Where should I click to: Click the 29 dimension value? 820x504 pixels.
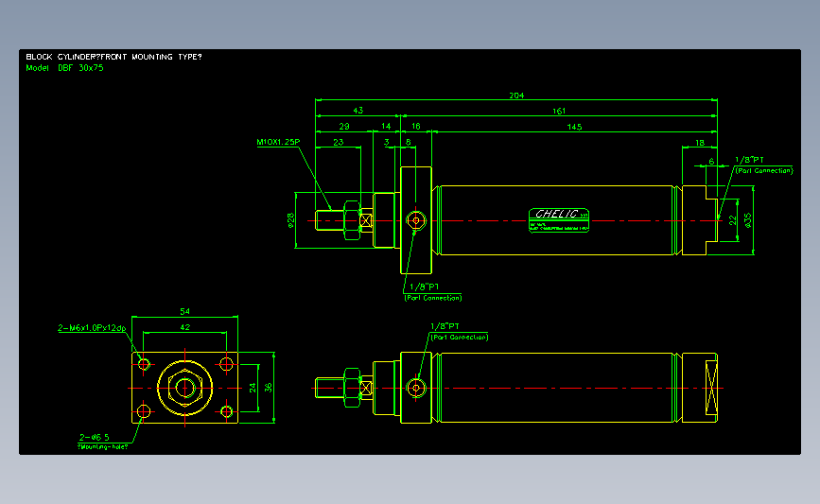coord(344,126)
